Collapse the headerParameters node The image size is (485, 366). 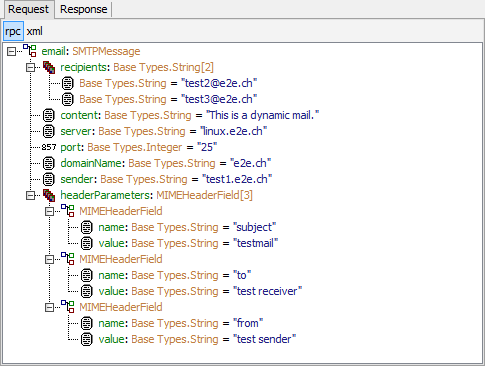(x=30, y=195)
